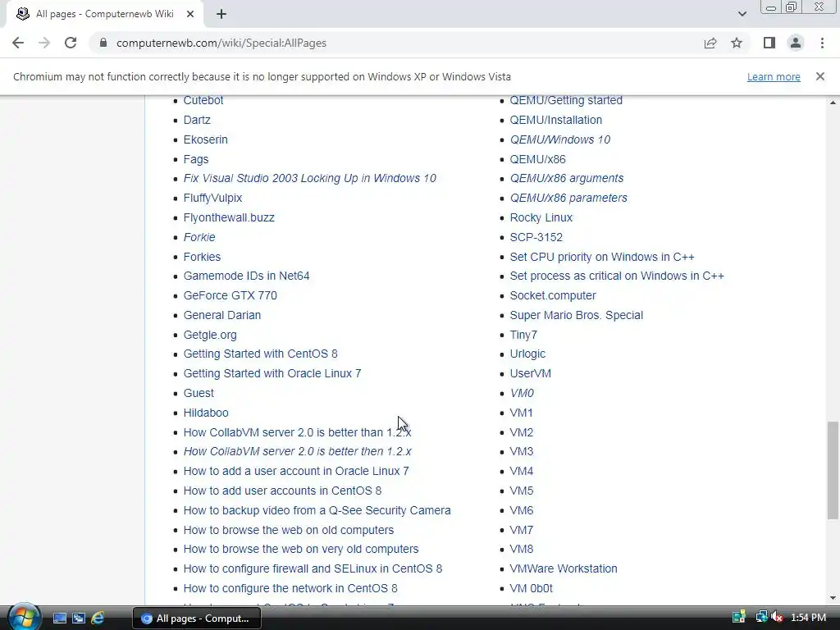Open the QEMU/Getting started page
The height and width of the screenshot is (630, 840).
point(566,100)
